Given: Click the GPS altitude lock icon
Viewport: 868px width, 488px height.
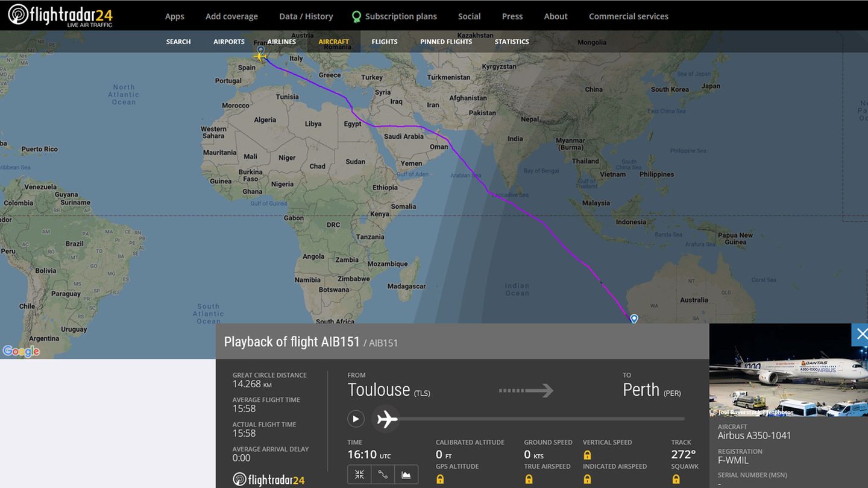Looking at the screenshot, I should (440, 479).
